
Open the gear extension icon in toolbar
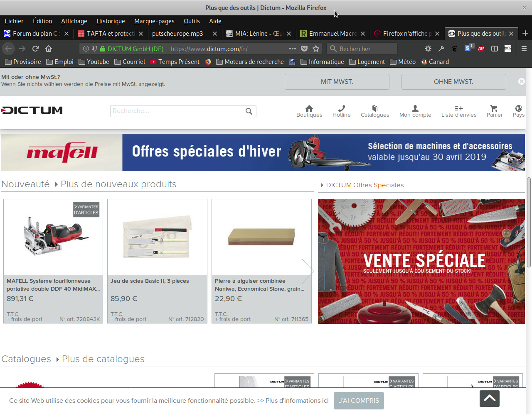[x=428, y=49]
